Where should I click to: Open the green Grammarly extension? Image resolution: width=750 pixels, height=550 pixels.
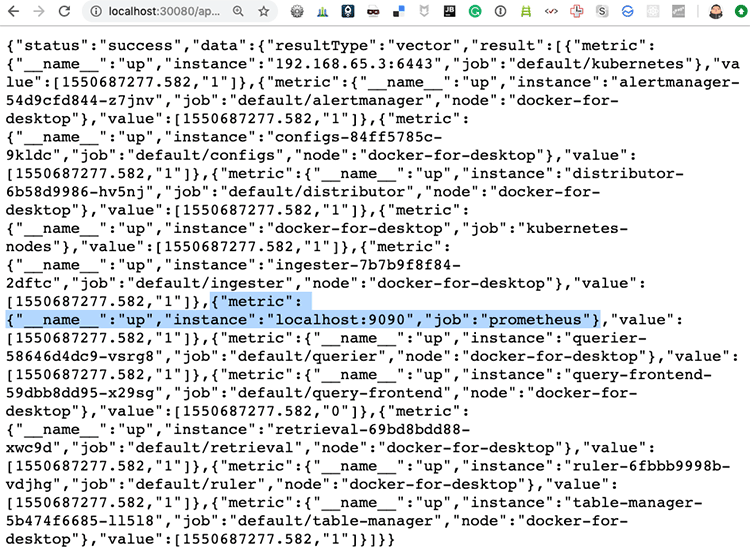pos(475,11)
